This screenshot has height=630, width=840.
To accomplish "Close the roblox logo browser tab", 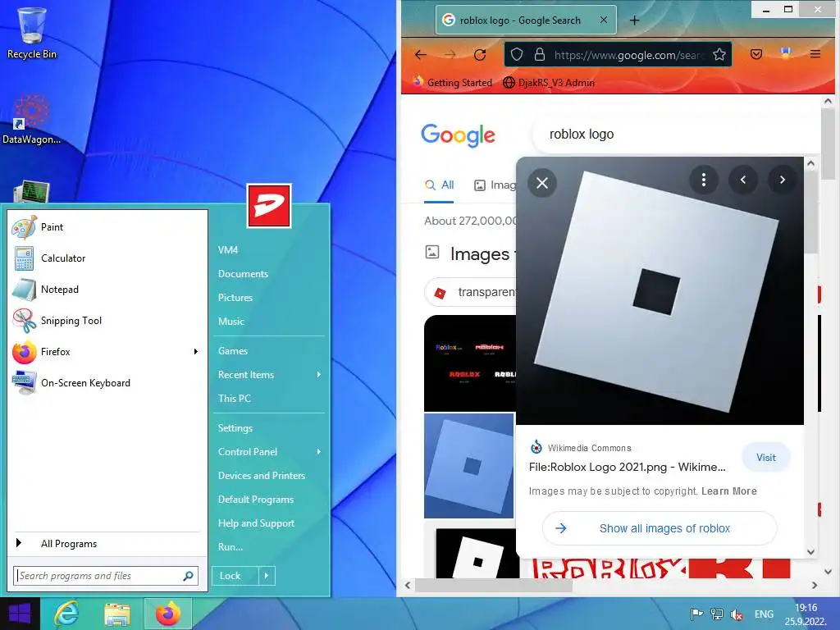I will (x=603, y=20).
